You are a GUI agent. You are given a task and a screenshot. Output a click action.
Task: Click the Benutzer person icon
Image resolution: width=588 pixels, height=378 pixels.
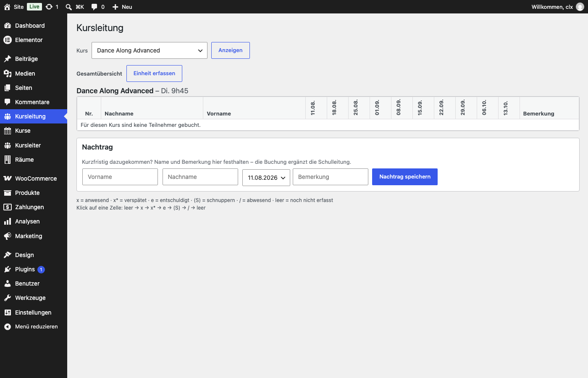click(8, 283)
